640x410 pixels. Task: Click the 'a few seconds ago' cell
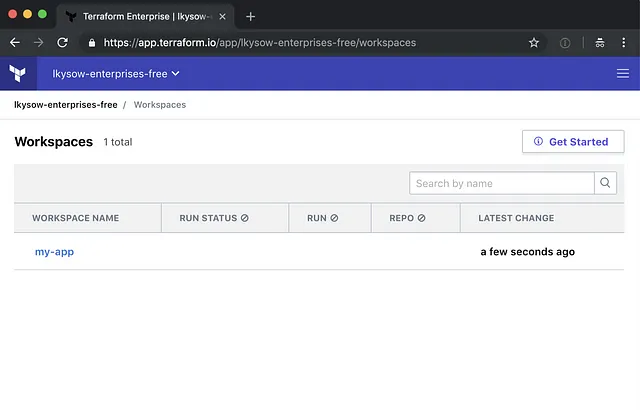[x=527, y=252]
